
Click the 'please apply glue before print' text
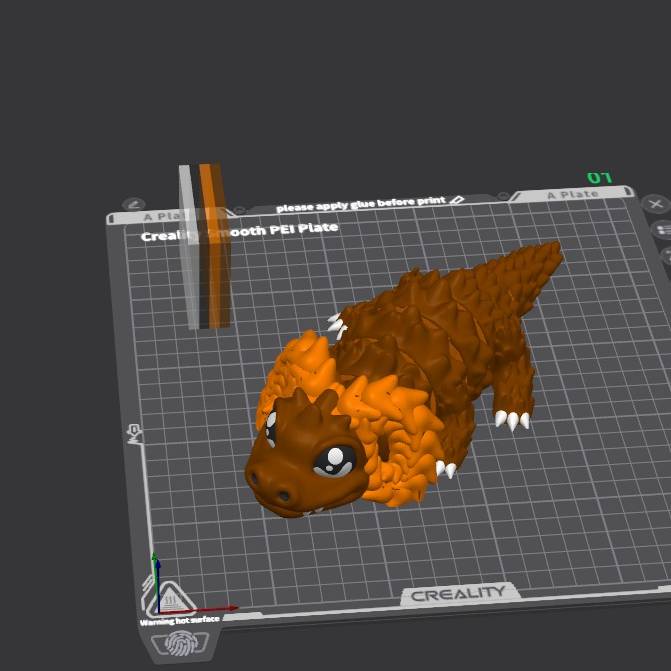361,205
